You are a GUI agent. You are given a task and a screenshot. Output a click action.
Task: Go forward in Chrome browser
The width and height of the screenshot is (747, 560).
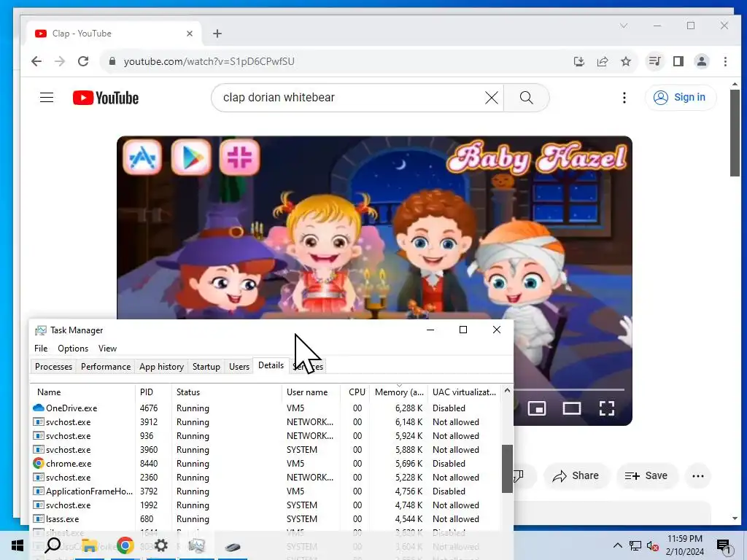click(60, 61)
